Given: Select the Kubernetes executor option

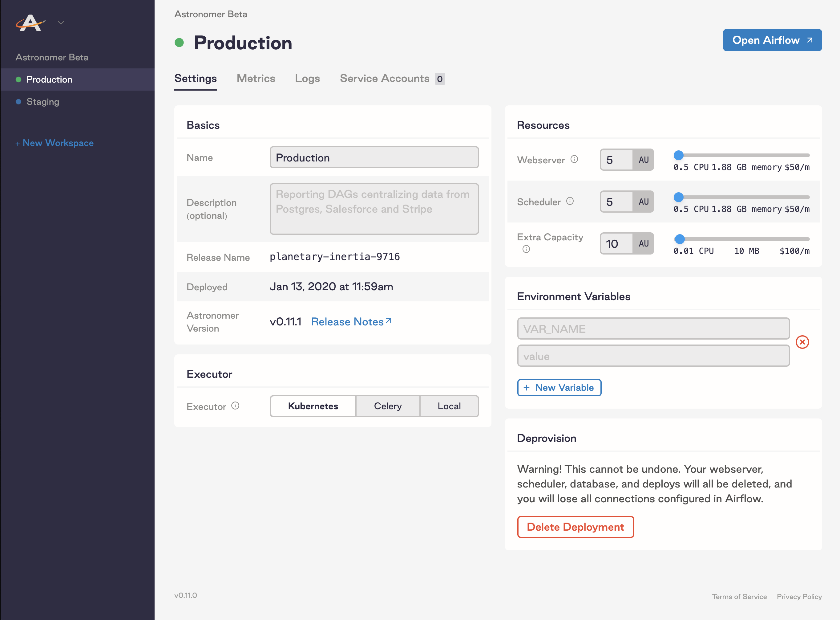Looking at the screenshot, I should point(313,406).
